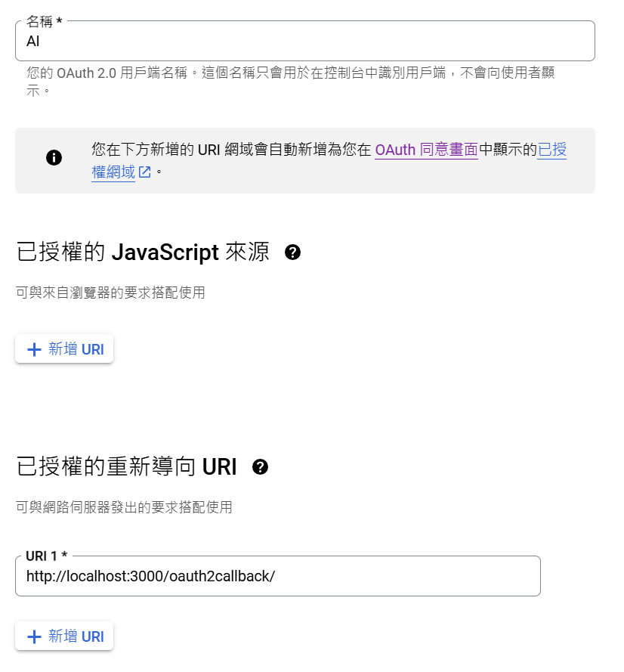Click plus icon below the URI 1 field
This screenshot has width=624, height=672.
[34, 636]
